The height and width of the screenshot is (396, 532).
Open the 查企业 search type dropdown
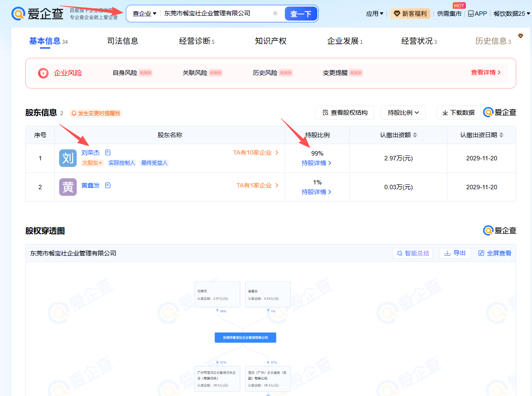pos(144,14)
